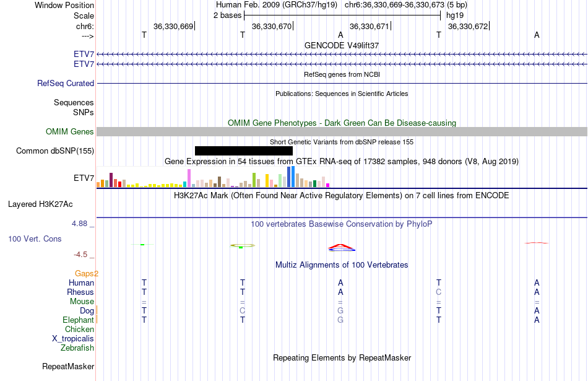The image size is (588, 381).
Task: Click the pink GTEx expression bar
Action: (x=189, y=178)
